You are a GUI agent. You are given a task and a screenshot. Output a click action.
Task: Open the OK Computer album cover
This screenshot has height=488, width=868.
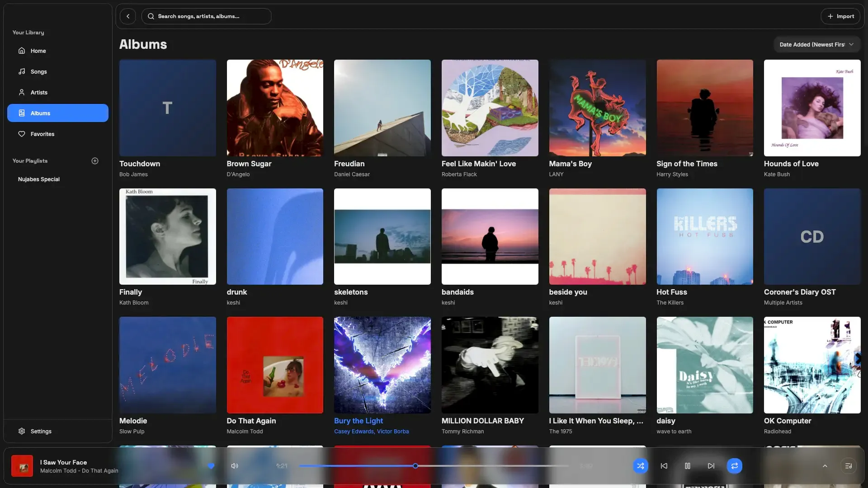[812, 365]
